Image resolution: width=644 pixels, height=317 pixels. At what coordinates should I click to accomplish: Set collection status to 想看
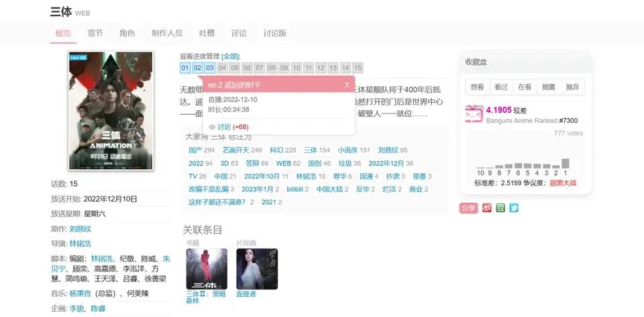[477, 87]
